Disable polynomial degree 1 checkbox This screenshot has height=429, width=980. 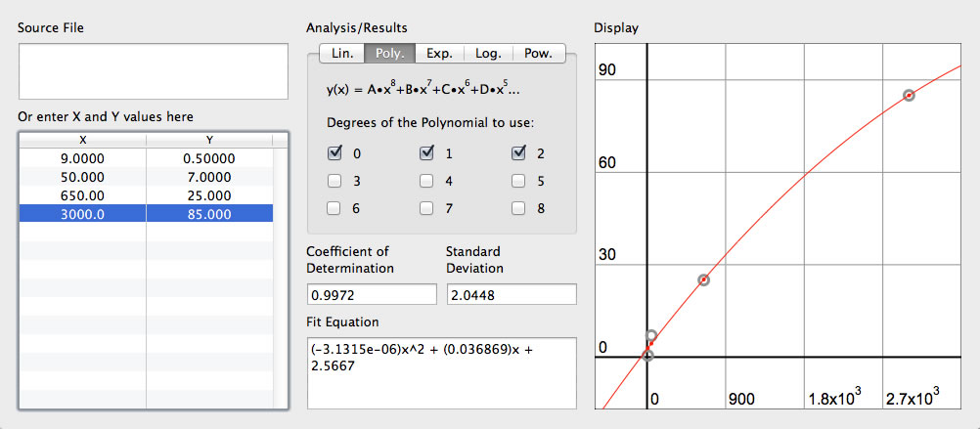pyautogui.click(x=427, y=153)
